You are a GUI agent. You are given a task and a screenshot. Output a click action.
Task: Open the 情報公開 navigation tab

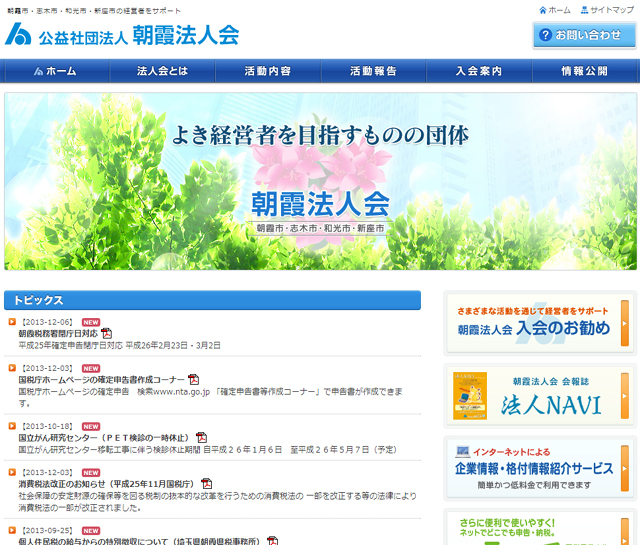click(584, 71)
